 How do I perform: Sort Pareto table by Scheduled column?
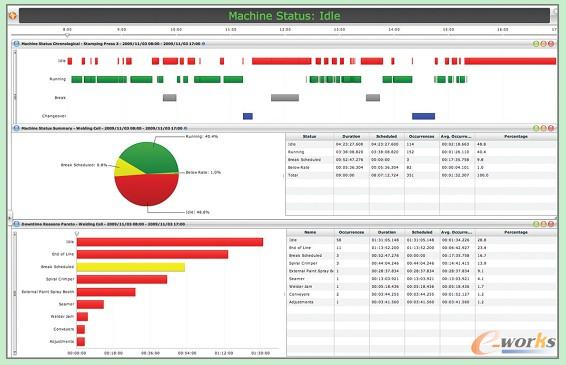pyautogui.click(x=422, y=232)
